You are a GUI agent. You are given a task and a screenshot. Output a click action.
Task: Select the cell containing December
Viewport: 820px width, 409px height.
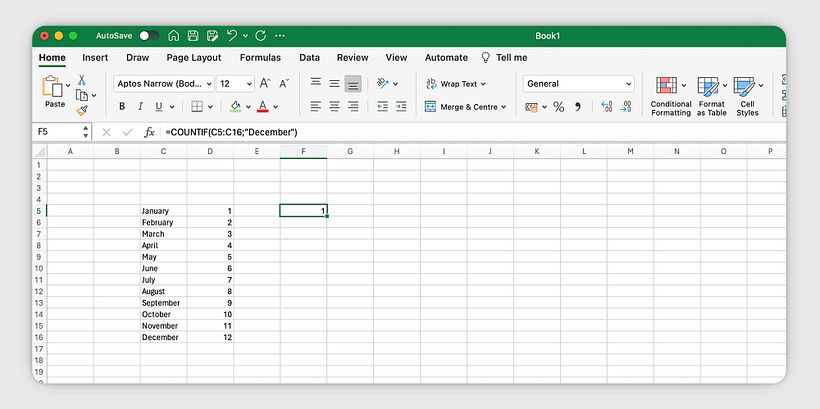pos(163,337)
